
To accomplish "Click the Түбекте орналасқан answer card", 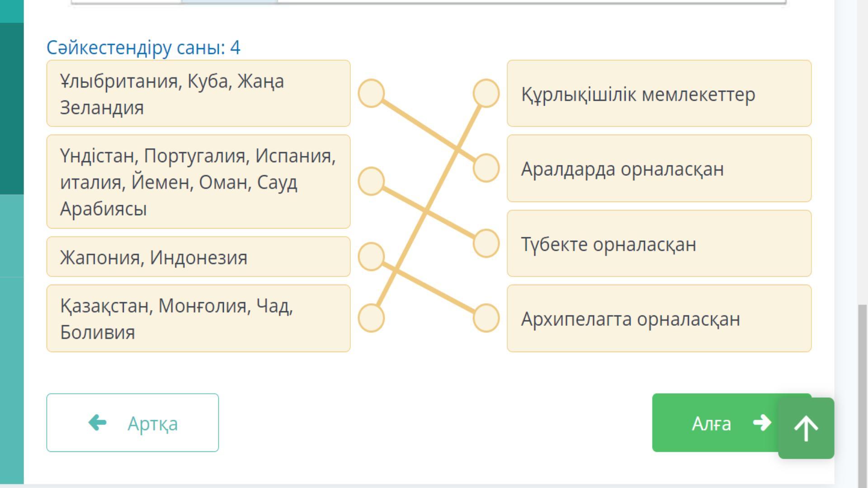I will click(x=659, y=243).
